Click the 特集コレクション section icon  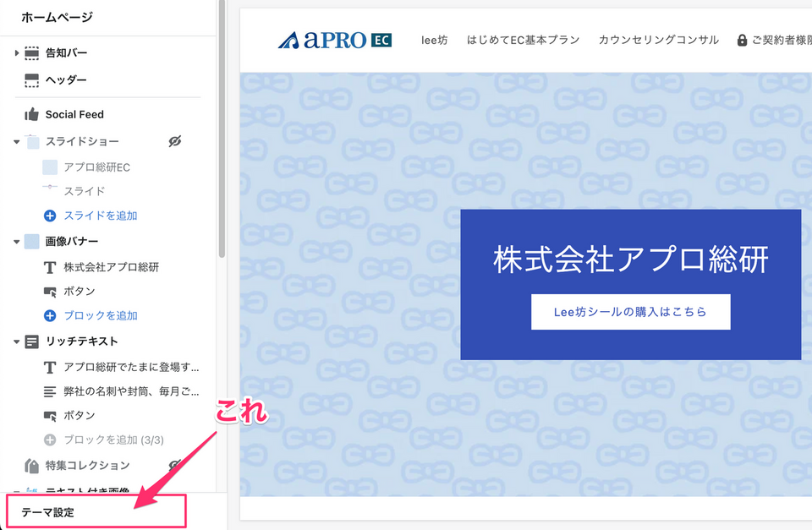click(x=31, y=466)
